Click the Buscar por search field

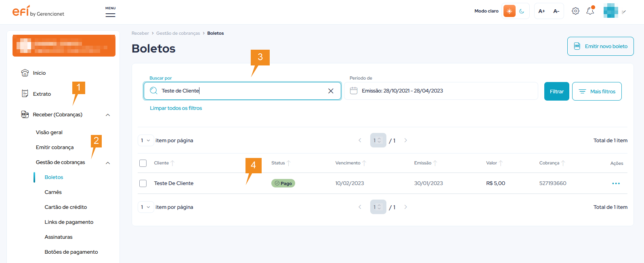[242, 91]
